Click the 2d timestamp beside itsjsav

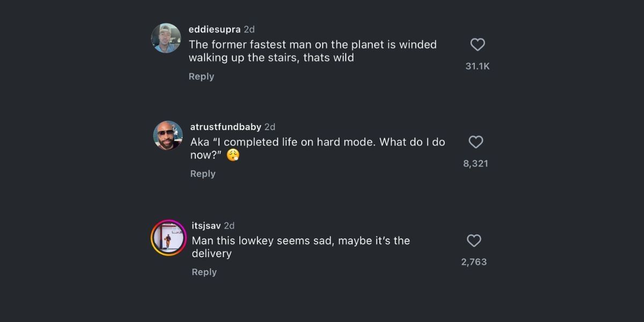tap(229, 225)
